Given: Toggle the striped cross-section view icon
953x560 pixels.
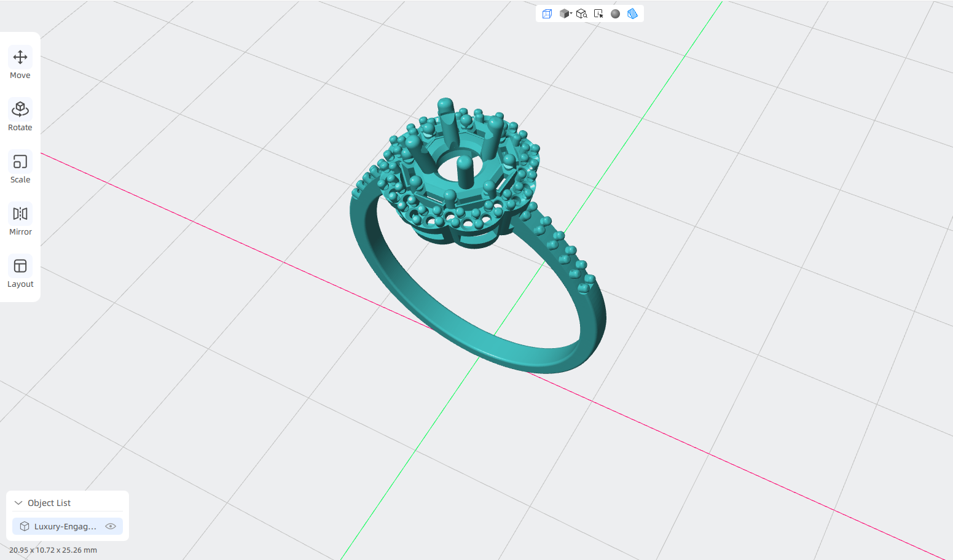Looking at the screenshot, I should [632, 14].
